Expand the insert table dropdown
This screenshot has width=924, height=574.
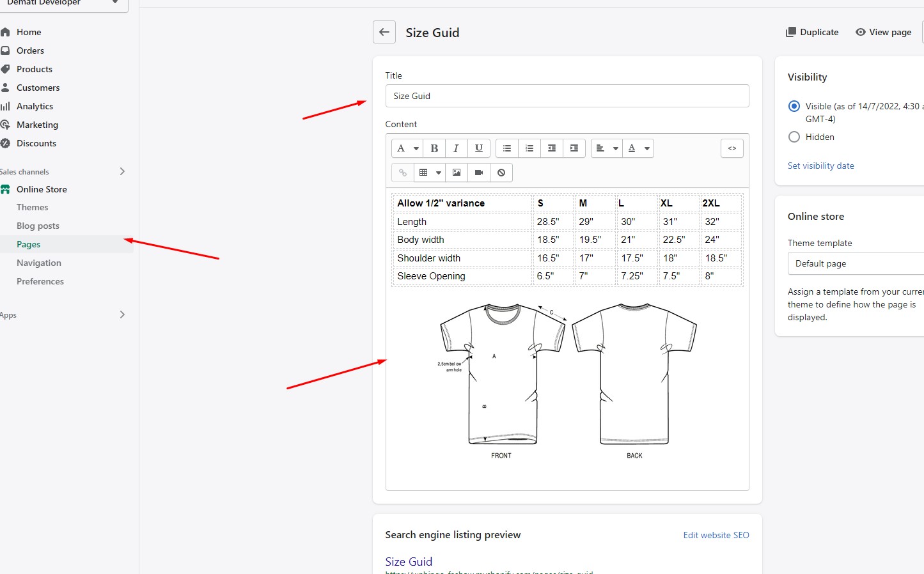pyautogui.click(x=430, y=173)
